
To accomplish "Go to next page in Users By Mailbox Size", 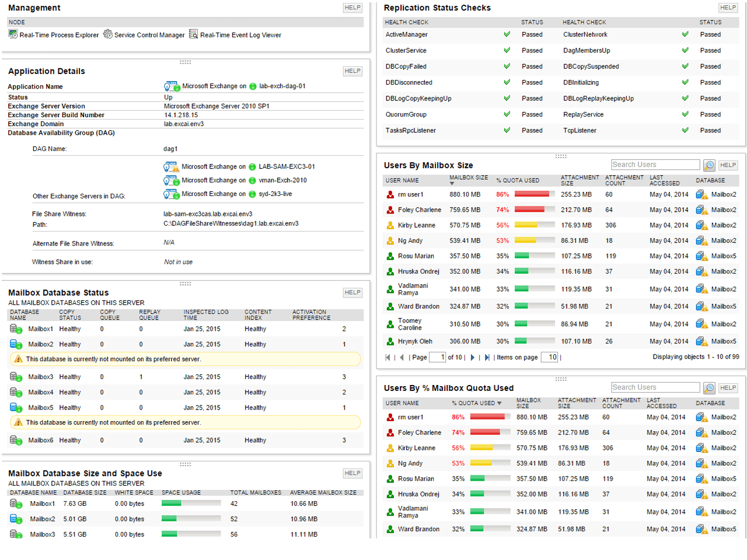I will (473, 358).
